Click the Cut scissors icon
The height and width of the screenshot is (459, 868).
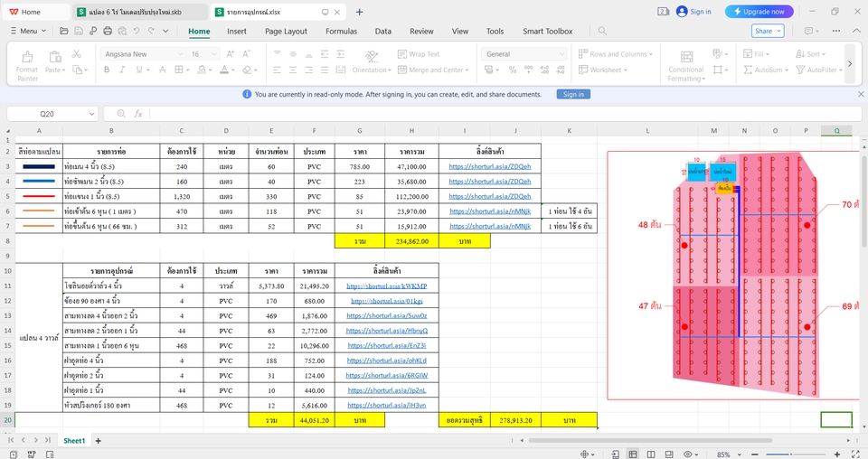[x=76, y=53]
